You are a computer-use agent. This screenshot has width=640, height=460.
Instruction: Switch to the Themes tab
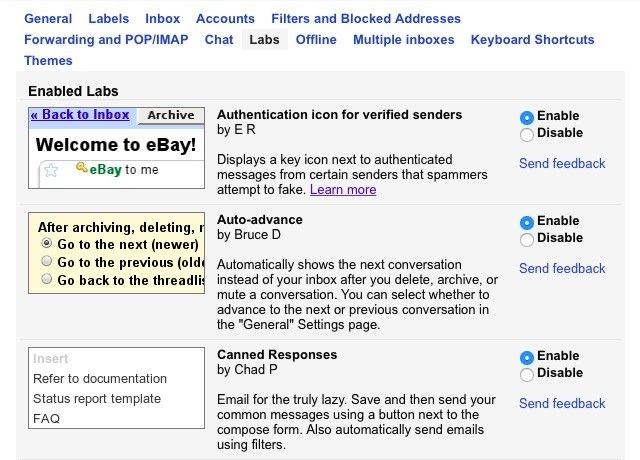point(48,61)
